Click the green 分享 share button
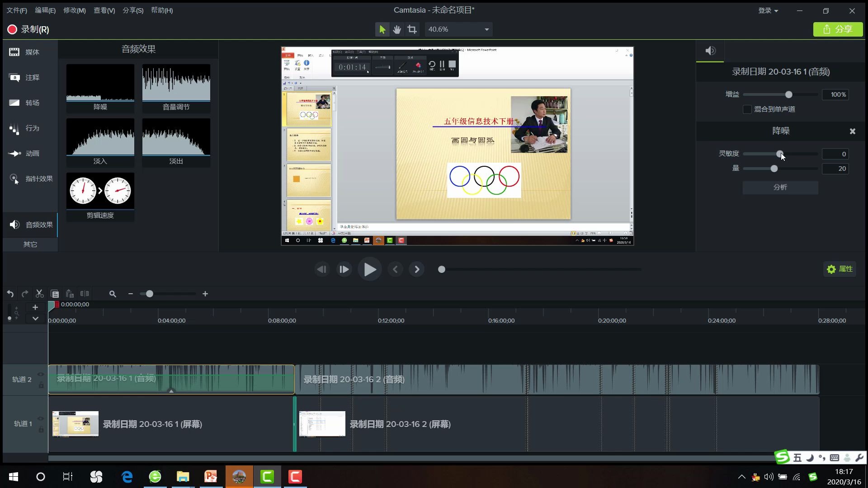868x488 pixels. click(x=838, y=29)
